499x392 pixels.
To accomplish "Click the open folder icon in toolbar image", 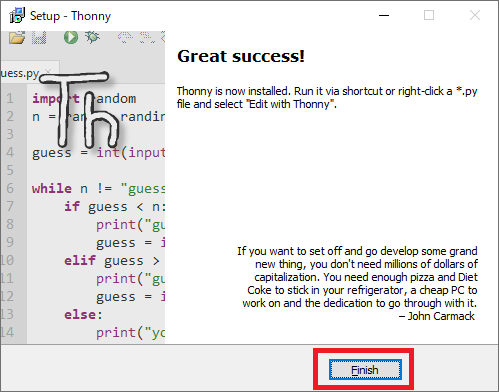I will [x=17, y=37].
